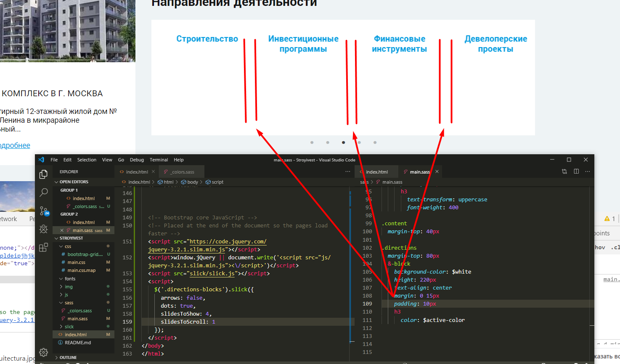The height and width of the screenshot is (364, 620).
Task: Click Open Changes icon in right editor group
Action: 564,171
